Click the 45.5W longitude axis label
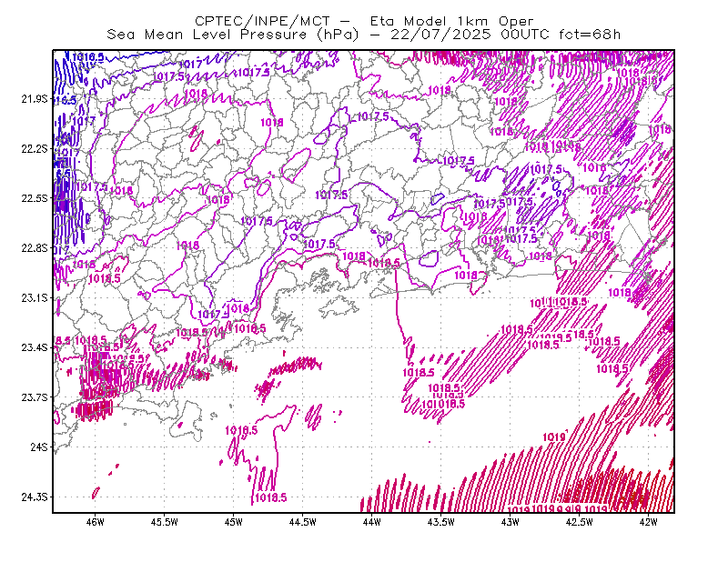Viewport: 728px width, 562px height. (x=165, y=522)
